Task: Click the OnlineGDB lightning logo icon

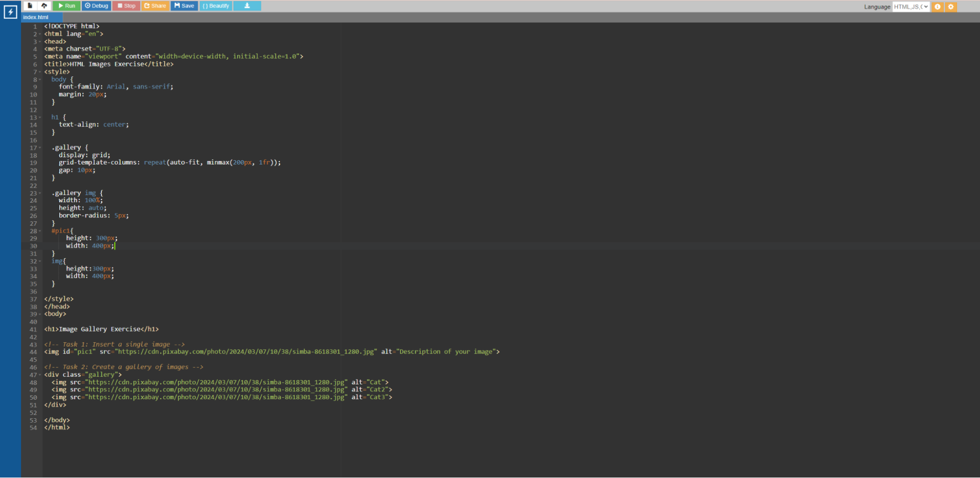Action: tap(10, 12)
